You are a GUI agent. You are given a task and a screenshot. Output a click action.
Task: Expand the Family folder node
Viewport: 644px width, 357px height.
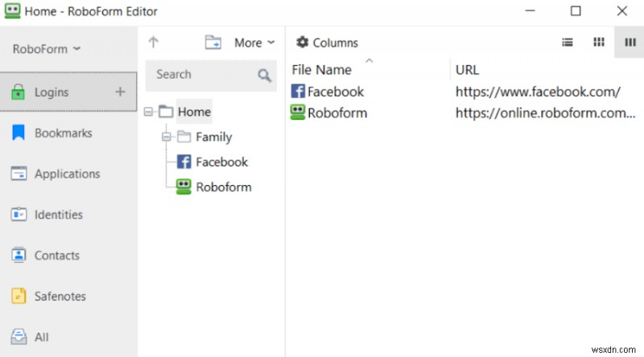point(167,137)
